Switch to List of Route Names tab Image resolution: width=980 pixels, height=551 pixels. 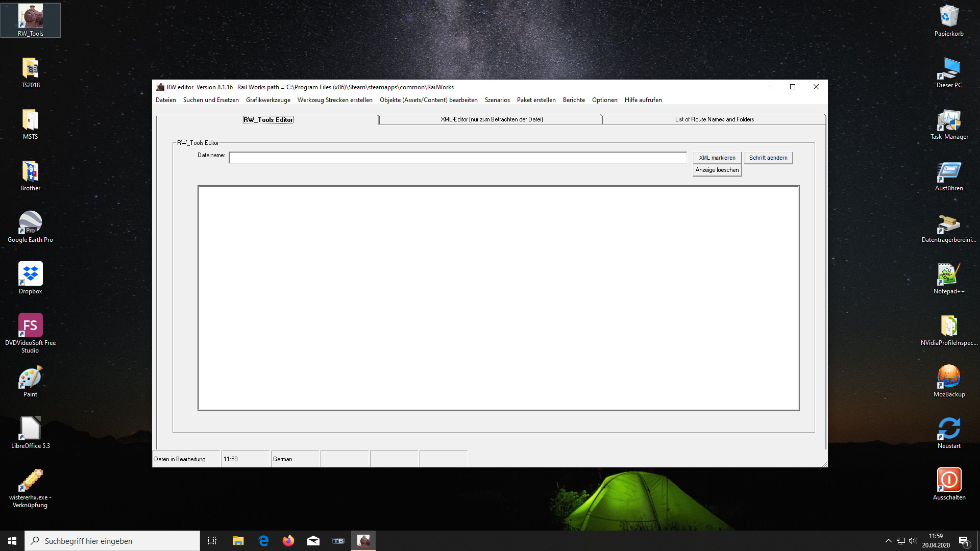[714, 119]
